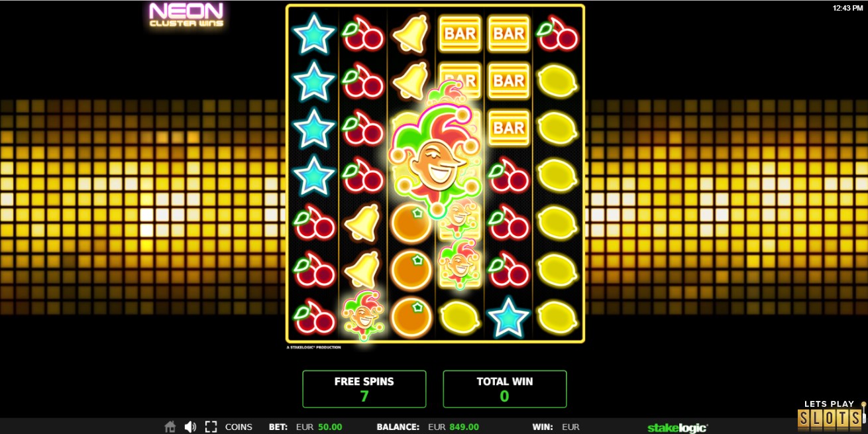This screenshot has width=868, height=434.
Task: Select the blue star in bottom row
Action: [508, 317]
